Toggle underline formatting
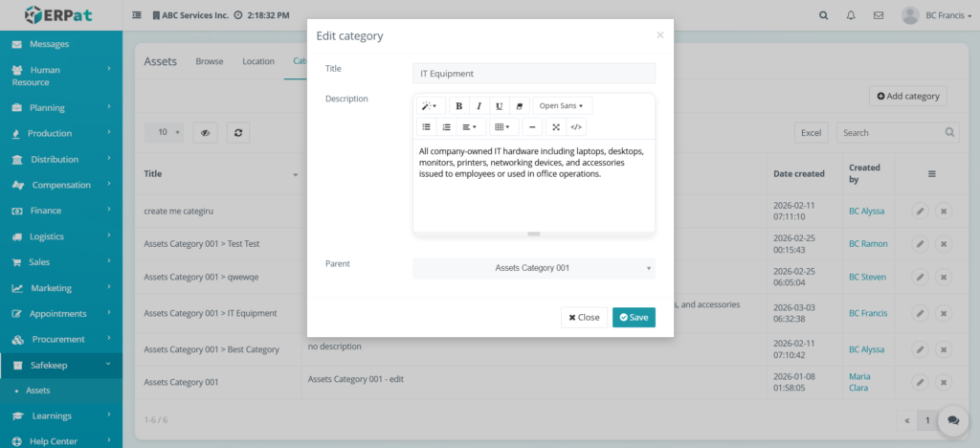 pos(499,106)
